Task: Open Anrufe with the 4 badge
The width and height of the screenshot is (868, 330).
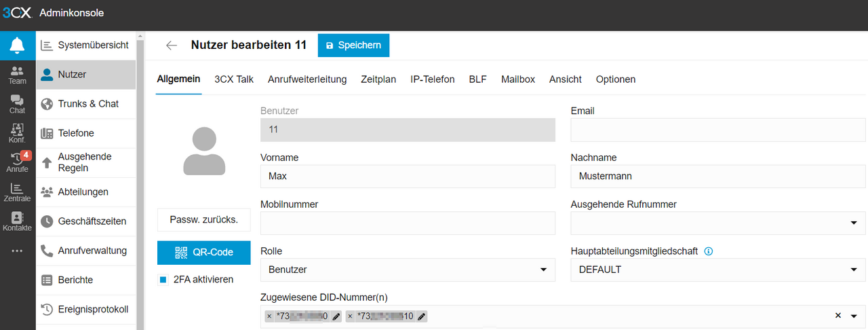Action: pyautogui.click(x=18, y=162)
